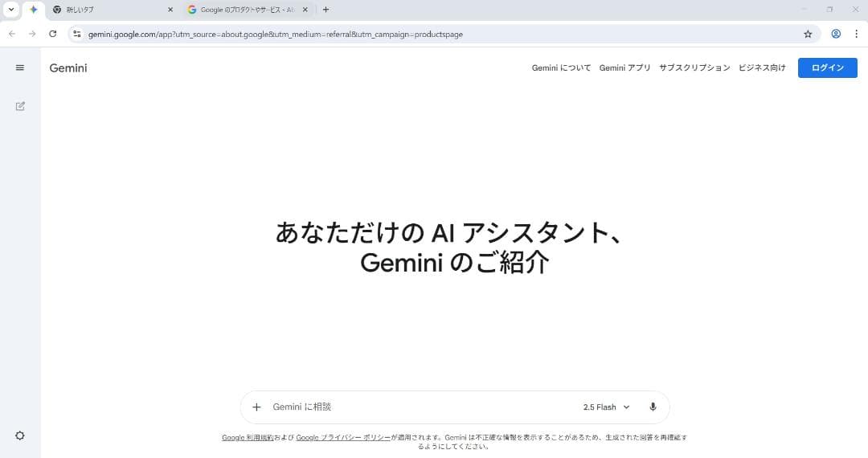Screen dimensions: 868x458
Task: Click the あなただけの AI アシスタント heading
Action: pyautogui.click(x=449, y=232)
